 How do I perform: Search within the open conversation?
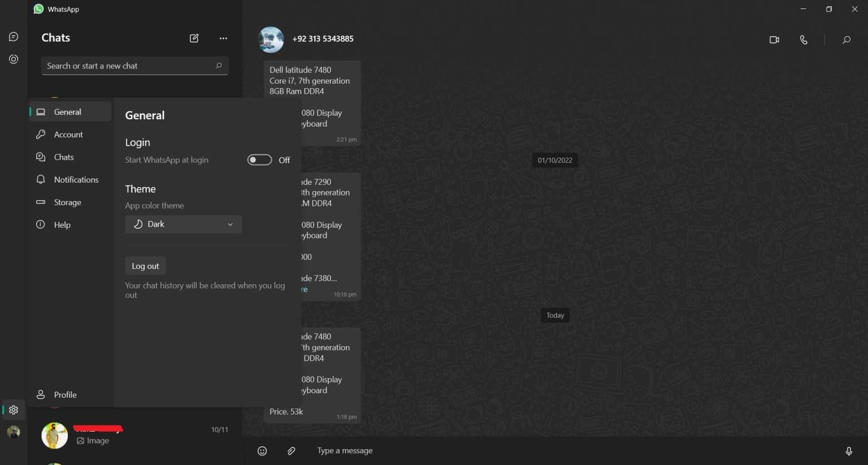coord(846,40)
